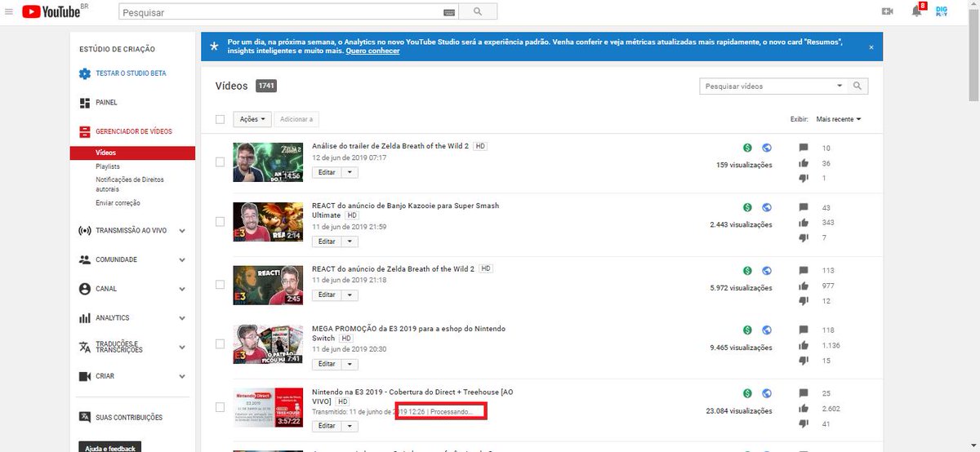Click the Suas Contribuições icon
Viewport: 980px width, 452px height.
tap(85, 417)
